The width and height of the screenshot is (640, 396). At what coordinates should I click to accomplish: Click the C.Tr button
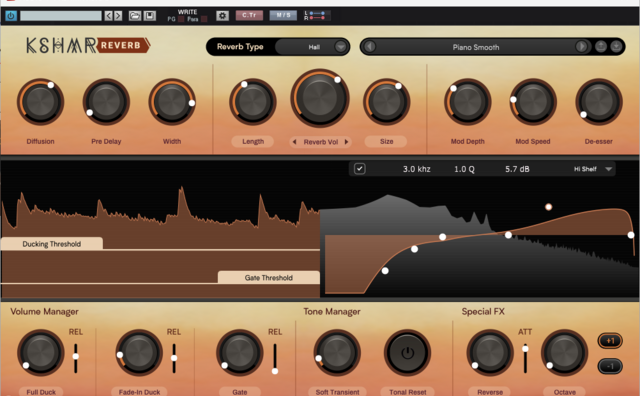249,16
